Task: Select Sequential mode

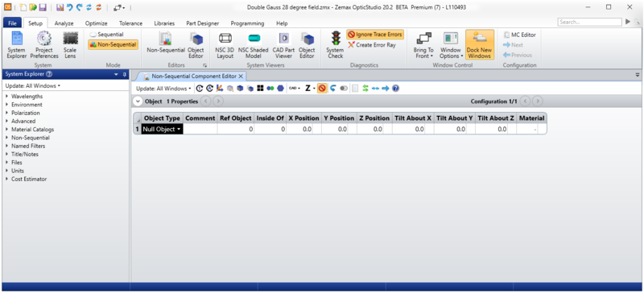Action: 107,35
